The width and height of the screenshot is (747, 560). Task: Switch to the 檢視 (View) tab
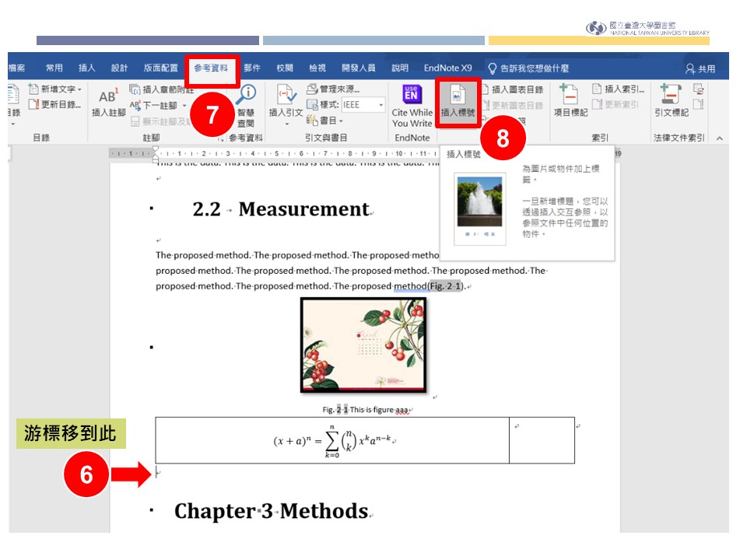[317, 68]
